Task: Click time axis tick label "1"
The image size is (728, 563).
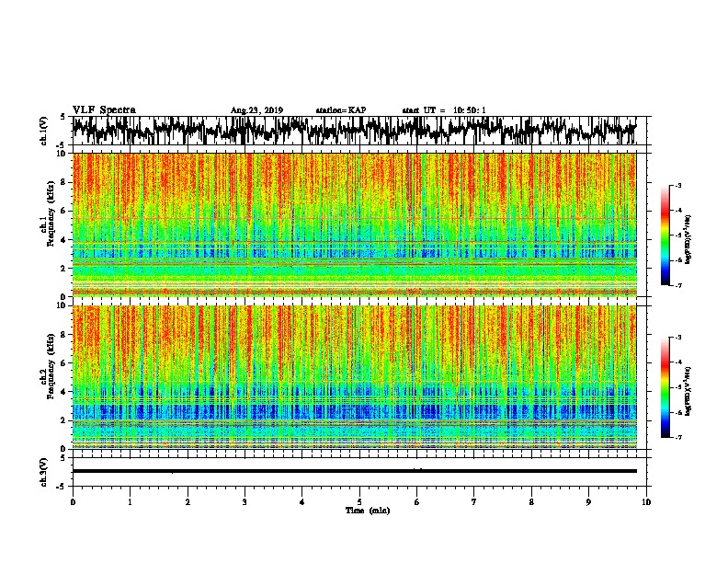Action: pyautogui.click(x=130, y=502)
